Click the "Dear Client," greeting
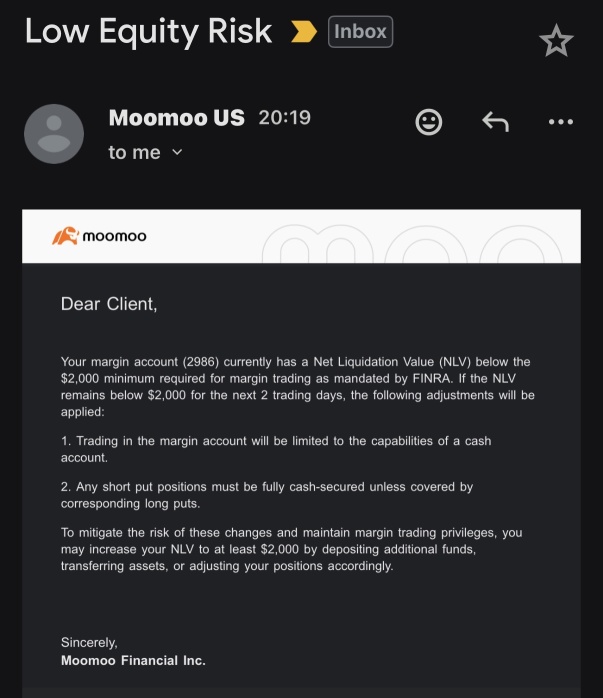The width and height of the screenshot is (603, 698). tap(109, 304)
